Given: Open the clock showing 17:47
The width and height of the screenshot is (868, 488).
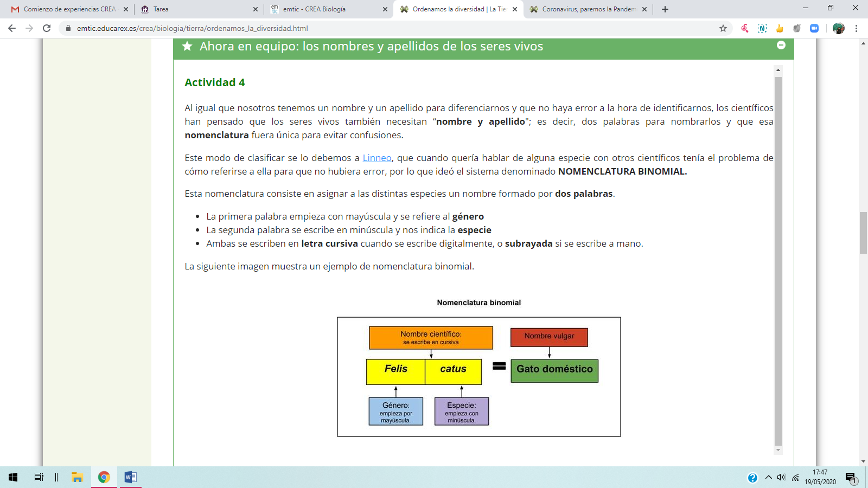Looking at the screenshot, I should [820, 477].
